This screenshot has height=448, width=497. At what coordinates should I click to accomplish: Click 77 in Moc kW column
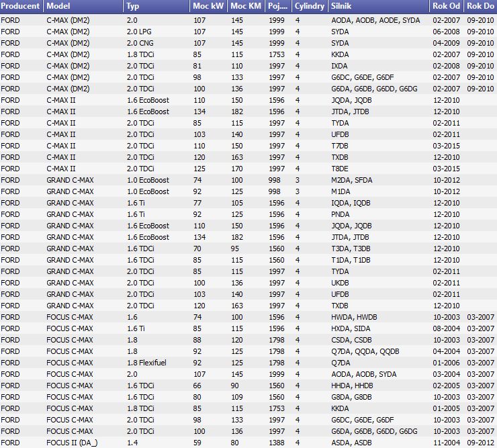[x=197, y=203]
